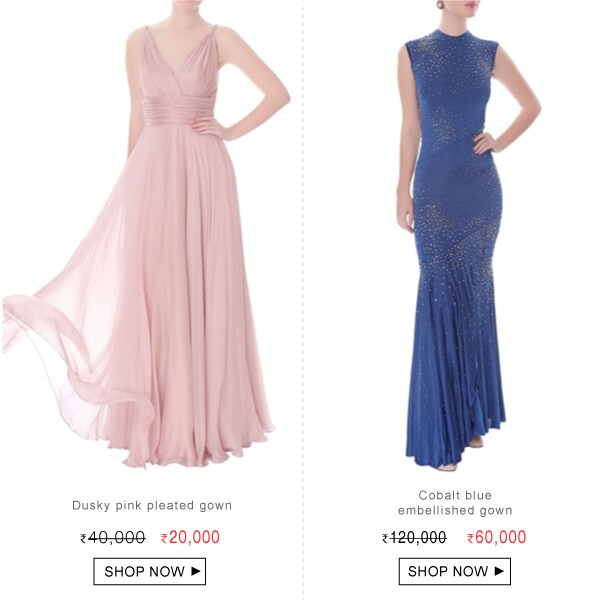600x600 pixels.
Task: Click the struck-through ₹40,000 original price
Action: coord(112,538)
